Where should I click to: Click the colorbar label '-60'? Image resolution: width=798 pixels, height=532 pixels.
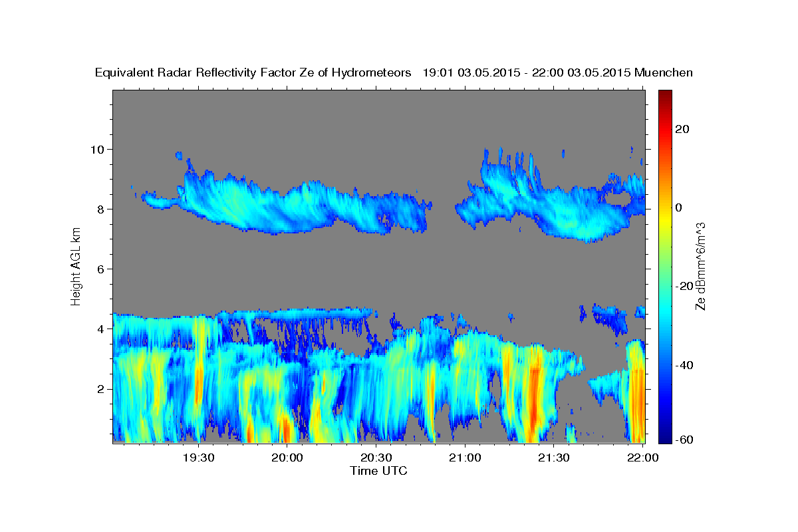point(684,439)
